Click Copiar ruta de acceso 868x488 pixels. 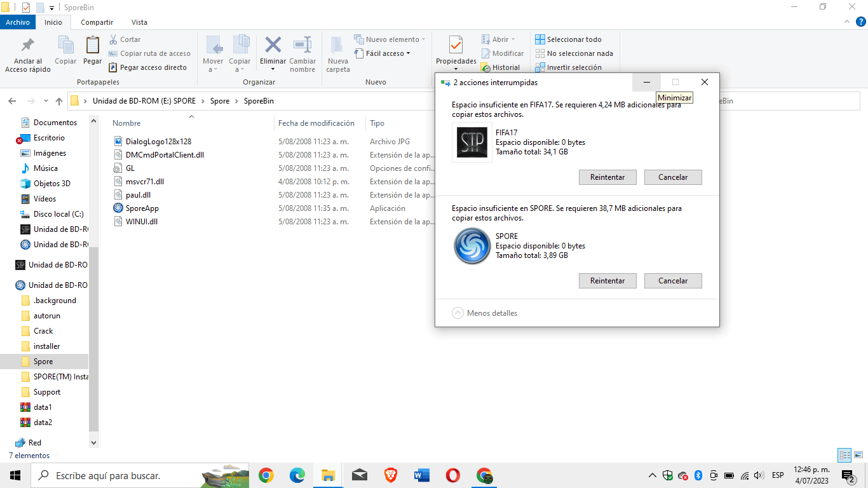(x=149, y=53)
